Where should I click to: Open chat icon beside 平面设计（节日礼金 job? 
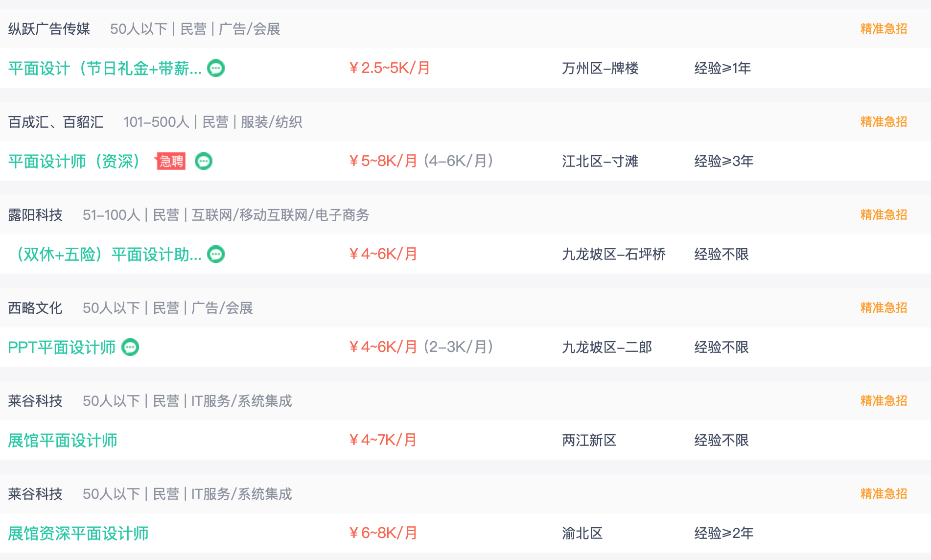point(216,68)
